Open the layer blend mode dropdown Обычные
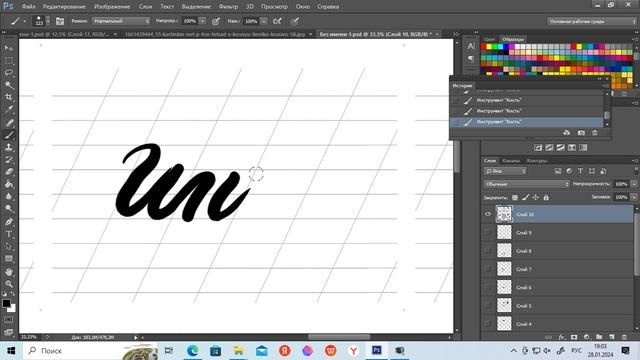 pos(527,184)
